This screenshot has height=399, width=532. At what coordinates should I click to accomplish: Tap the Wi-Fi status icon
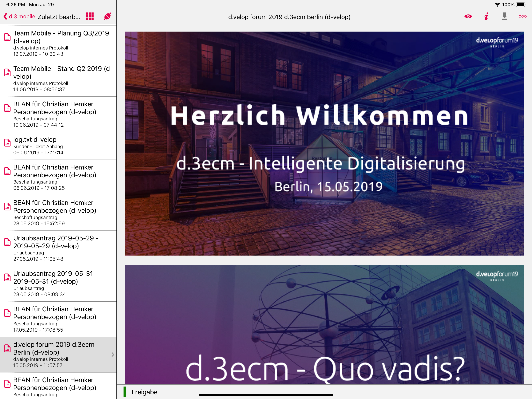point(497,4)
